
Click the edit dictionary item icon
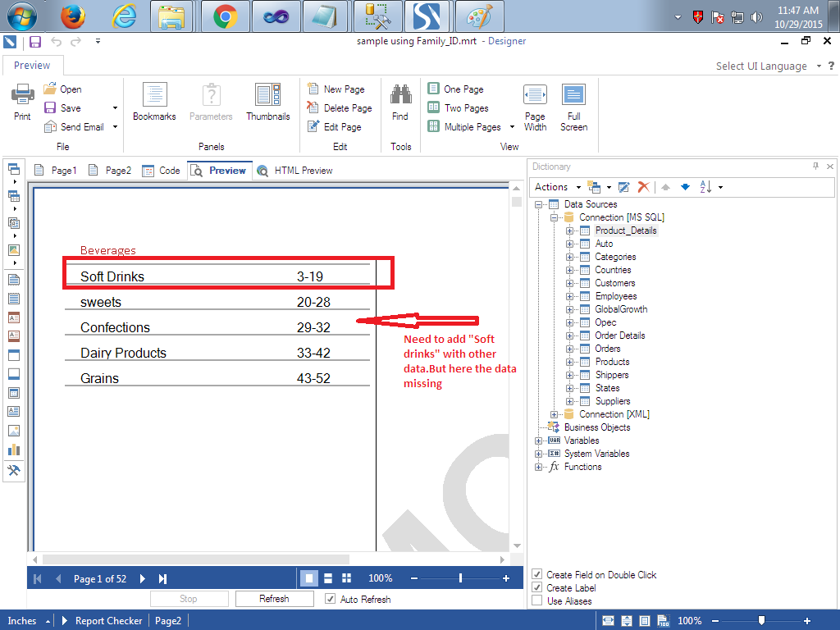coord(623,187)
